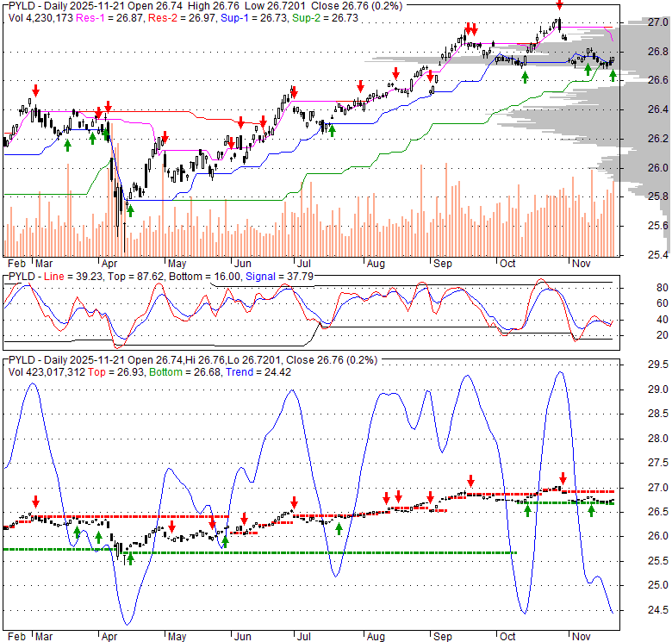Click the 29.5 label on lower chart axis

(x=658, y=365)
